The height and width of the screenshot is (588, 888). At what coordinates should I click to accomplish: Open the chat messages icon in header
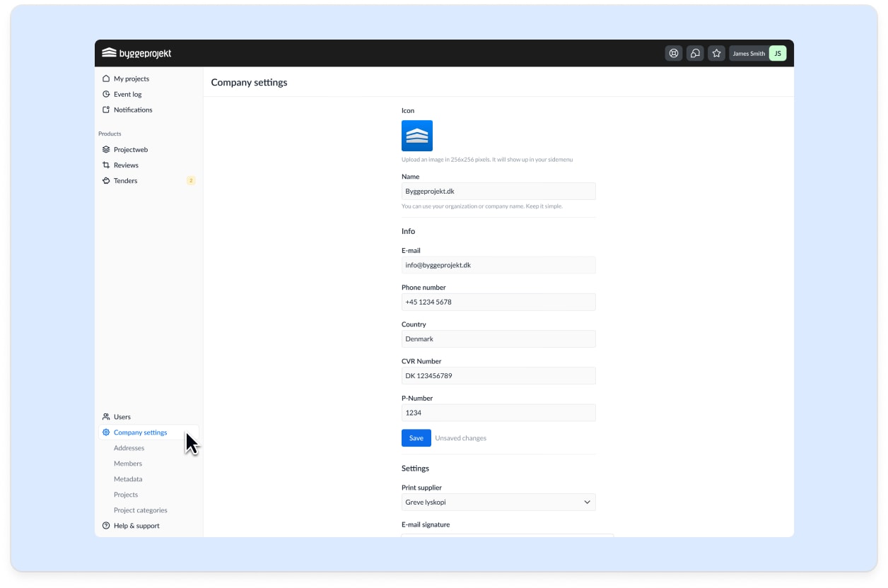pos(695,53)
